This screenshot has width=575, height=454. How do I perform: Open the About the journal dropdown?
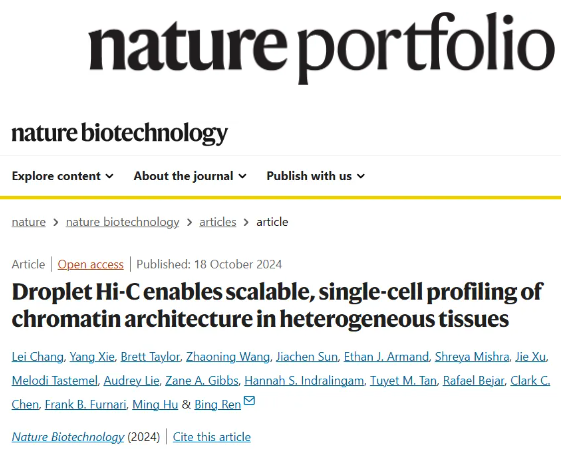pyautogui.click(x=190, y=176)
